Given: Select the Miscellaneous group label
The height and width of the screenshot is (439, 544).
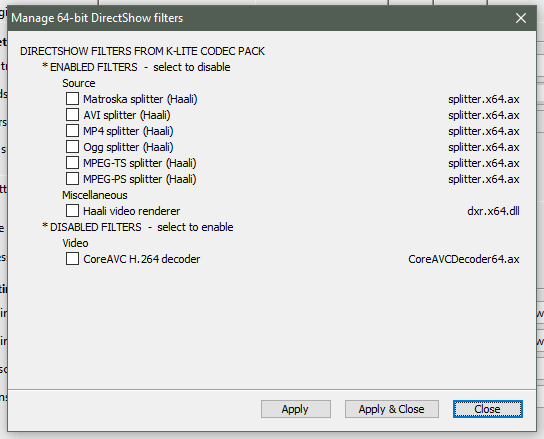Looking at the screenshot, I should click(95, 195).
